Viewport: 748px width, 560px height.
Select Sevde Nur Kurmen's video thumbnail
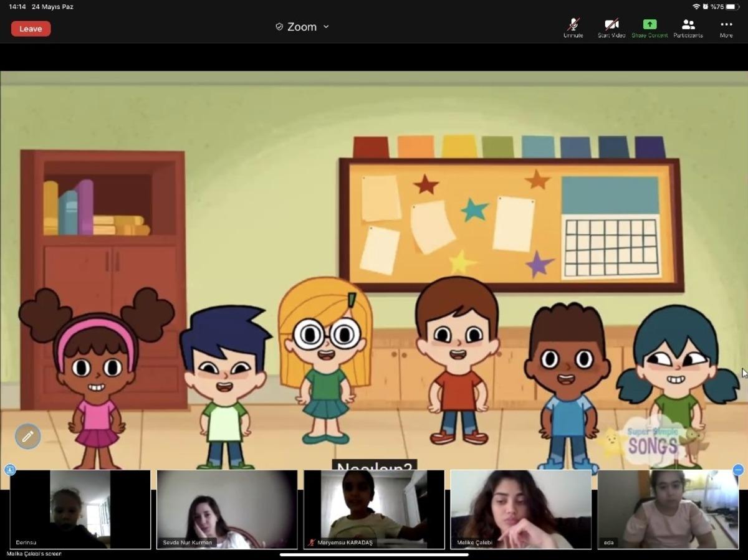tap(227, 509)
